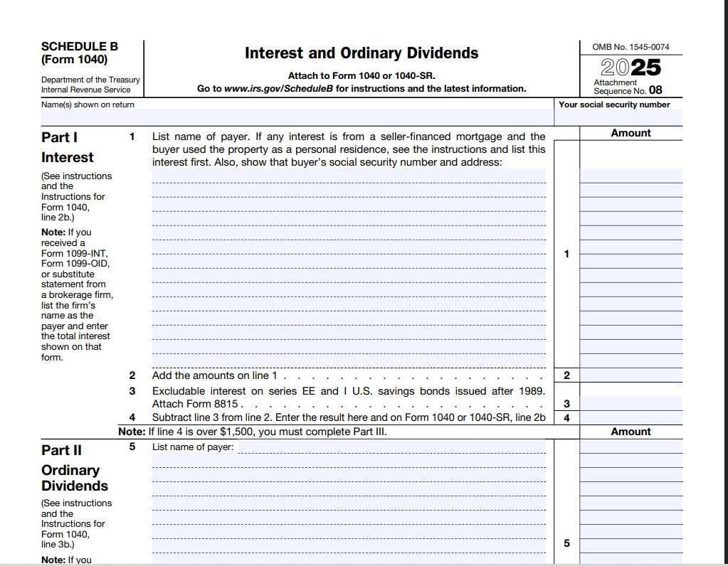Click the "Amount" header above Part II
Image resolution: width=728 pixels, height=566 pixels.
631,432
